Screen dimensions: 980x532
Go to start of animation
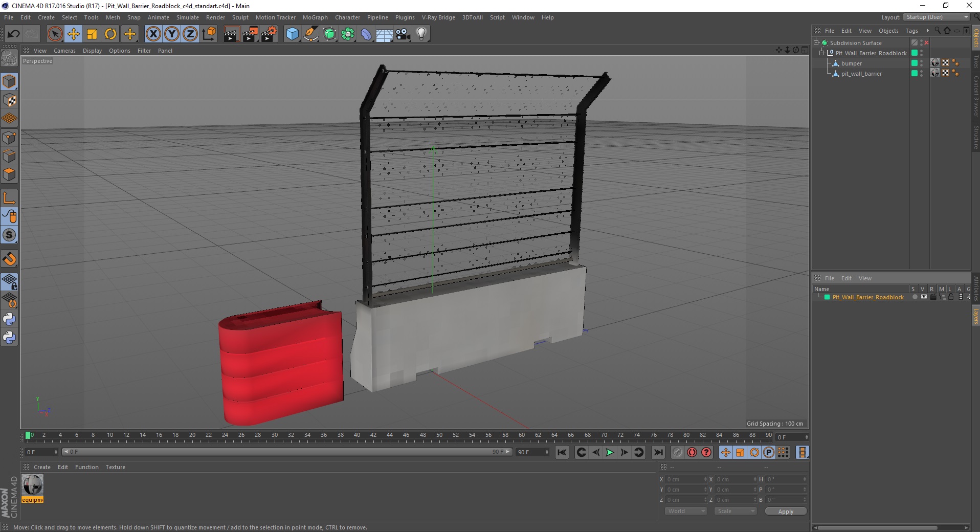click(x=562, y=452)
